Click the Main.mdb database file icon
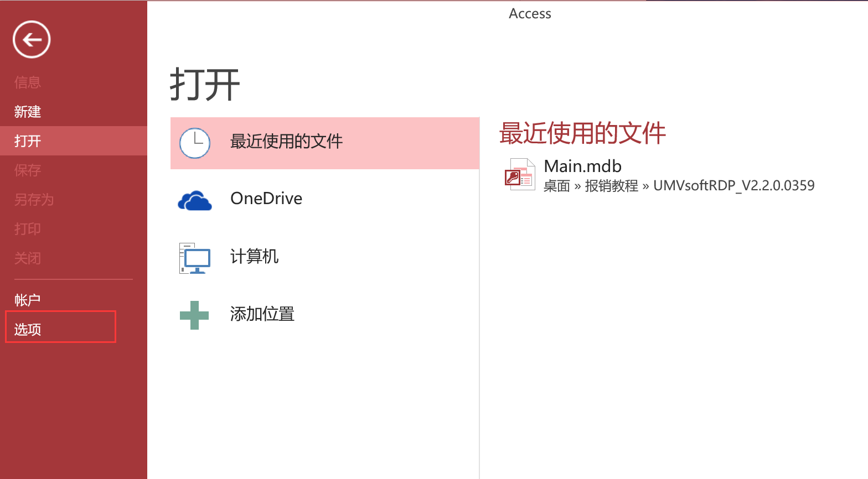The height and width of the screenshot is (479, 868). [520, 174]
